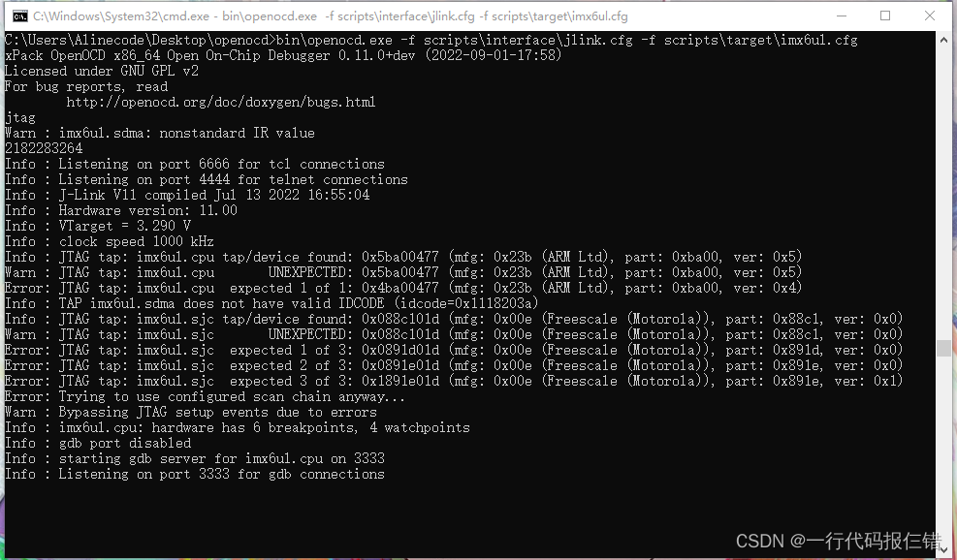957x560 pixels.
Task: Click the maximize button
Action: tap(884, 16)
